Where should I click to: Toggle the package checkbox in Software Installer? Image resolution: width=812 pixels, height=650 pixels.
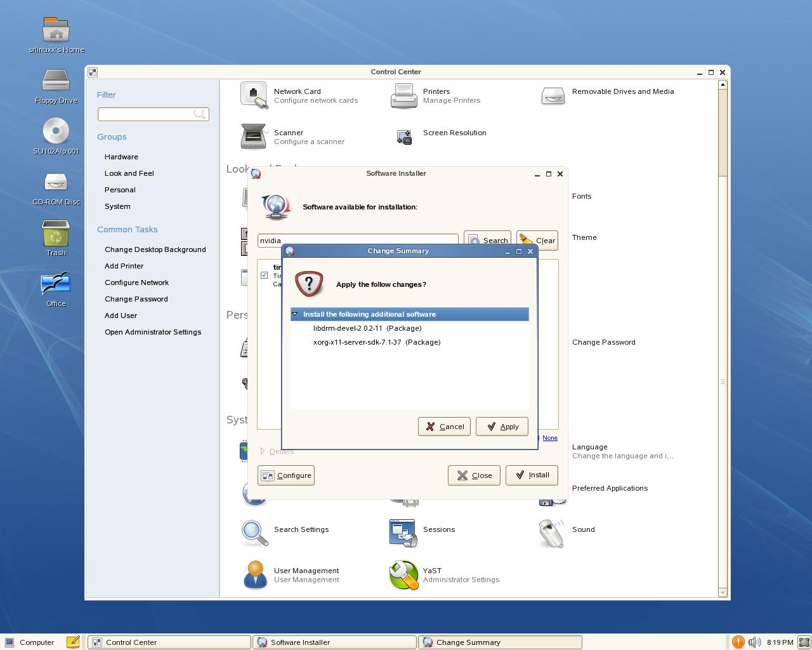(x=264, y=275)
